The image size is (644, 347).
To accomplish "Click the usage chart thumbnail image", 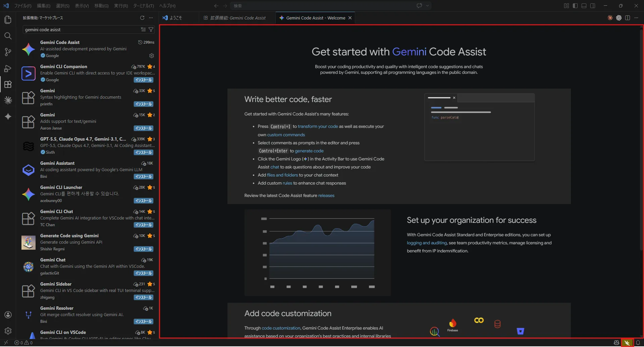I will tap(317, 253).
